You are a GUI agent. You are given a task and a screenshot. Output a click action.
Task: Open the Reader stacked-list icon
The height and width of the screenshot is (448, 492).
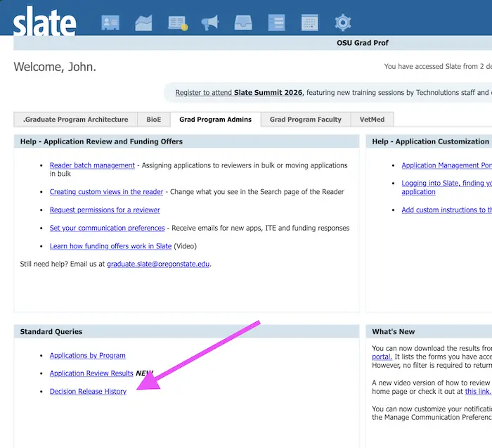(276, 23)
